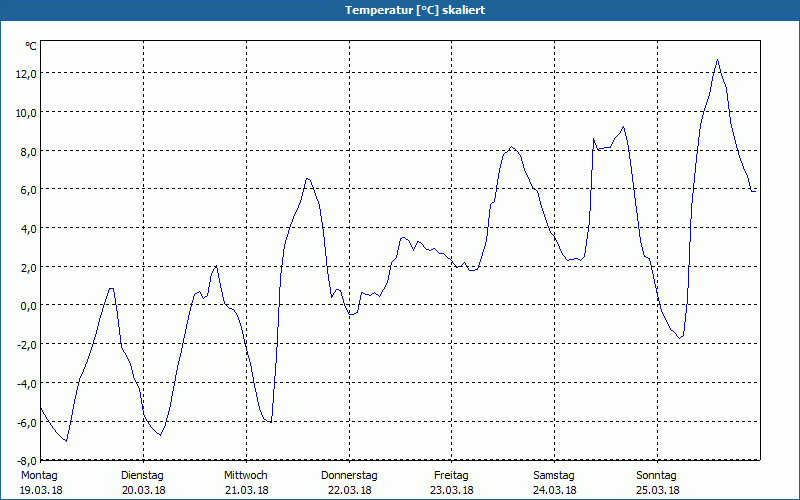Click the Sonntag day label
The width and height of the screenshot is (800, 500).
[x=656, y=476]
